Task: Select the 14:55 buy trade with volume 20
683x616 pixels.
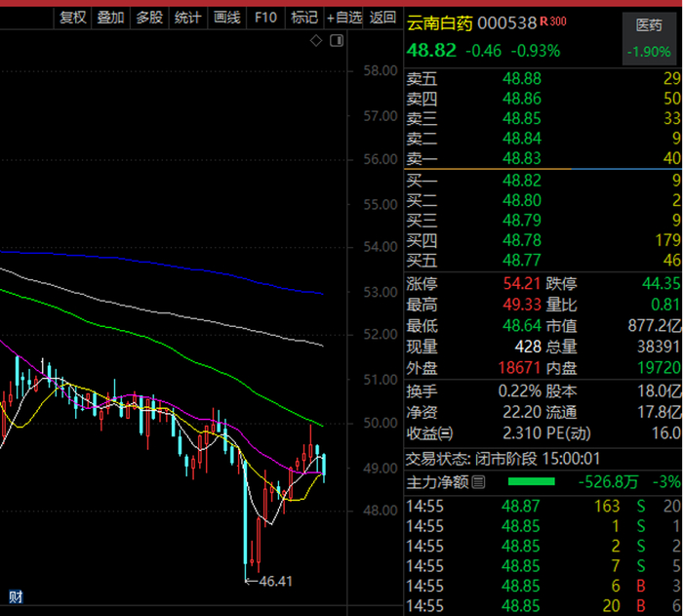Action: coord(542,606)
